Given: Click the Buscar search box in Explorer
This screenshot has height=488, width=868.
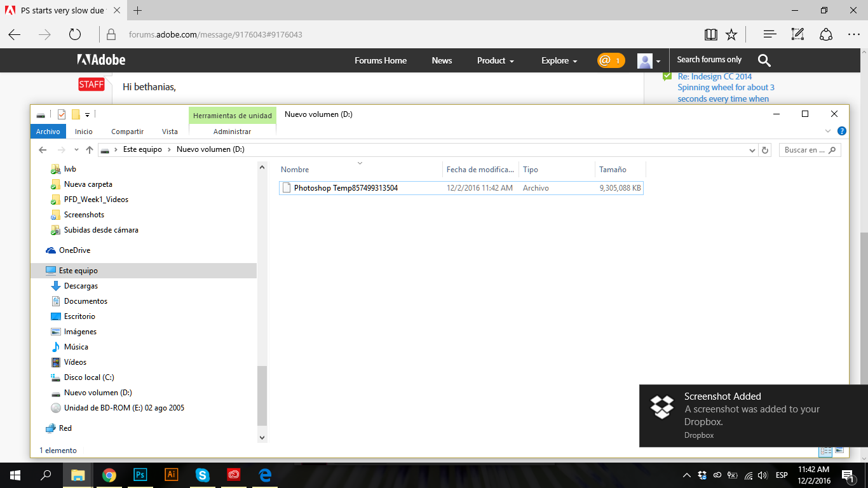Looking at the screenshot, I should point(810,150).
